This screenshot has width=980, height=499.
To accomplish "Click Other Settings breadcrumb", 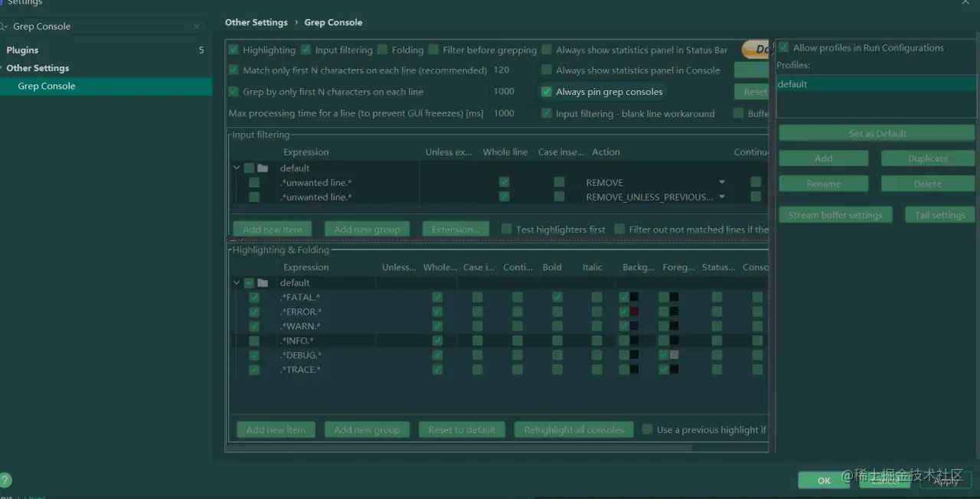I will 256,22.
